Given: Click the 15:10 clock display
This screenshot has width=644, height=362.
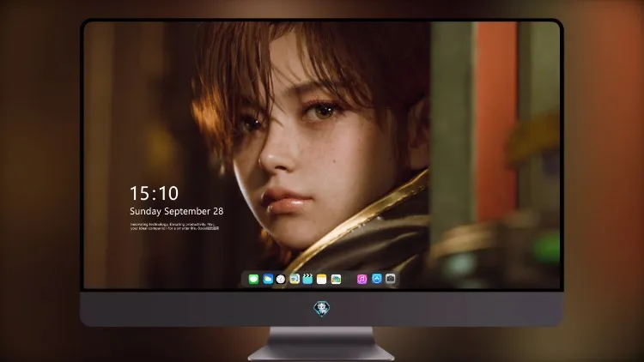Looking at the screenshot, I should pyautogui.click(x=154, y=193).
